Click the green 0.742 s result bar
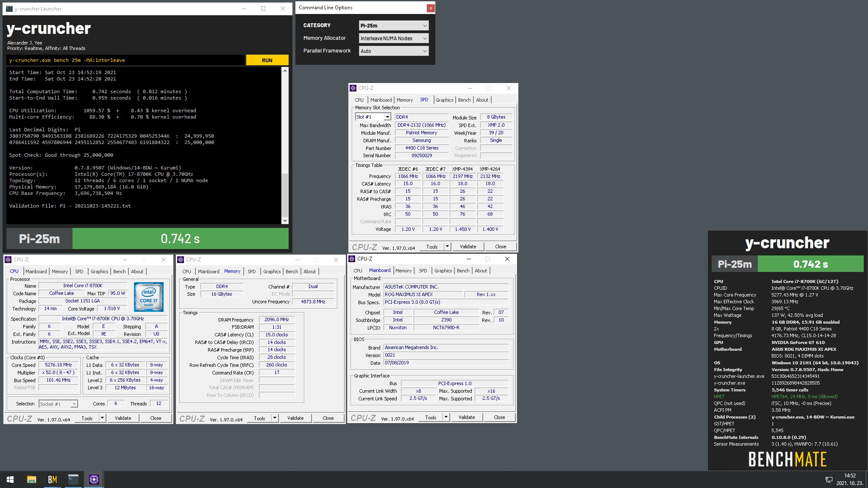This screenshot has height=488, width=868. (x=181, y=238)
